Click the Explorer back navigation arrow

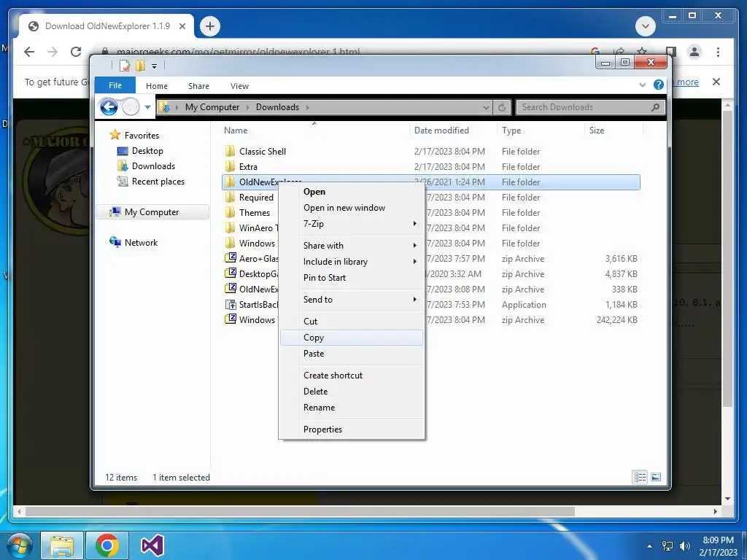coord(109,107)
